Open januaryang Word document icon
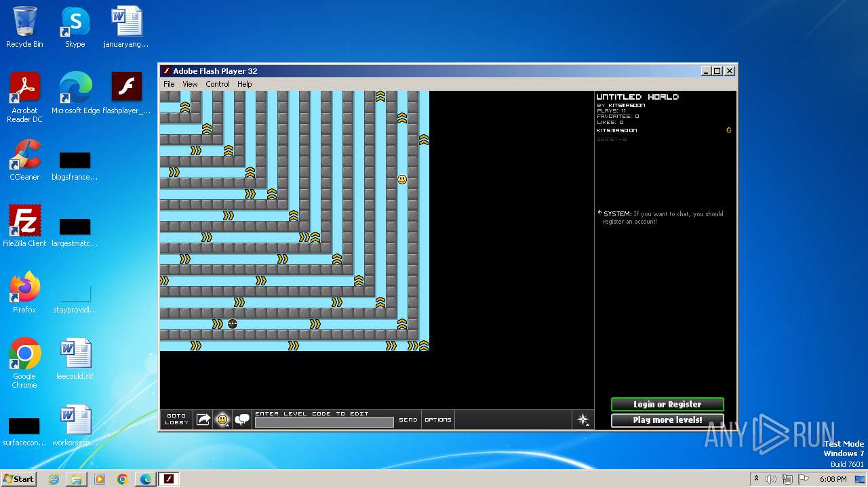The width and height of the screenshot is (868, 488). pos(126,28)
